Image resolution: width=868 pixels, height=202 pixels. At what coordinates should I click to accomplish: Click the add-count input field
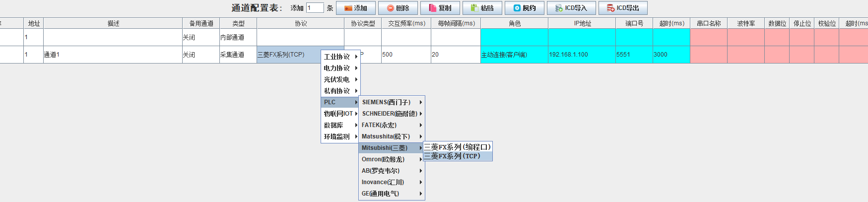coord(315,8)
